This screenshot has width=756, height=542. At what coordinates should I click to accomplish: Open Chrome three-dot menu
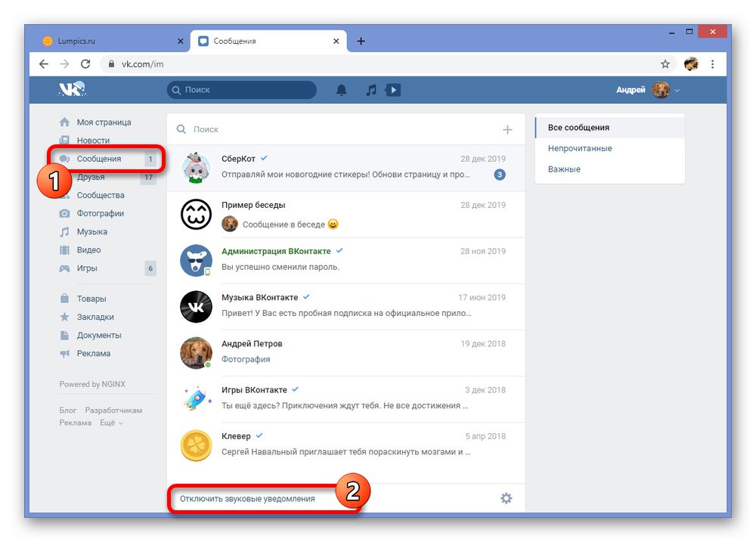point(712,64)
